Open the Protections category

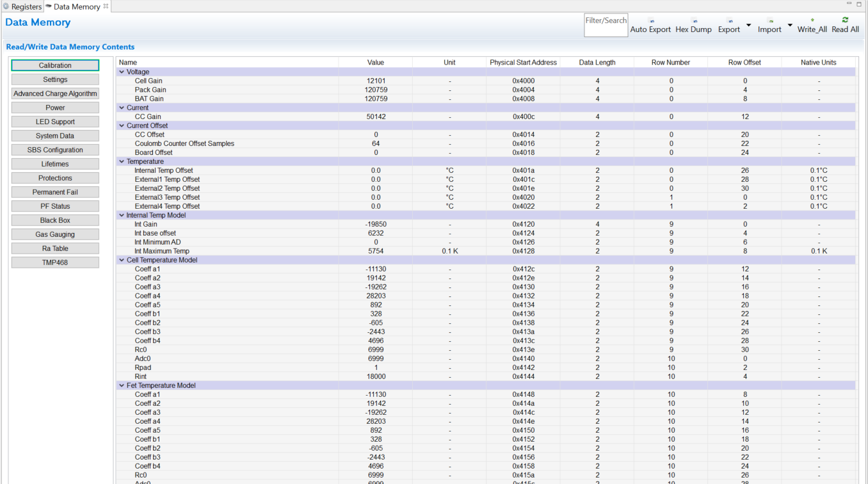coord(55,178)
